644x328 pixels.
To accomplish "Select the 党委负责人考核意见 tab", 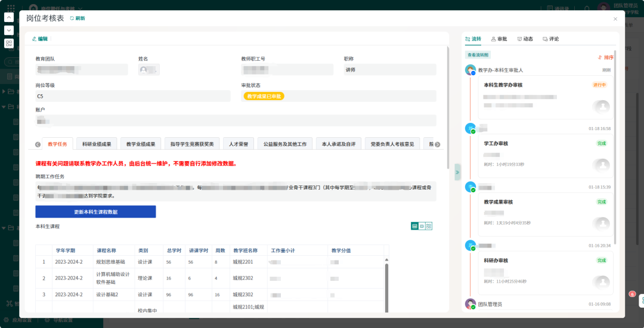I will coord(392,144).
